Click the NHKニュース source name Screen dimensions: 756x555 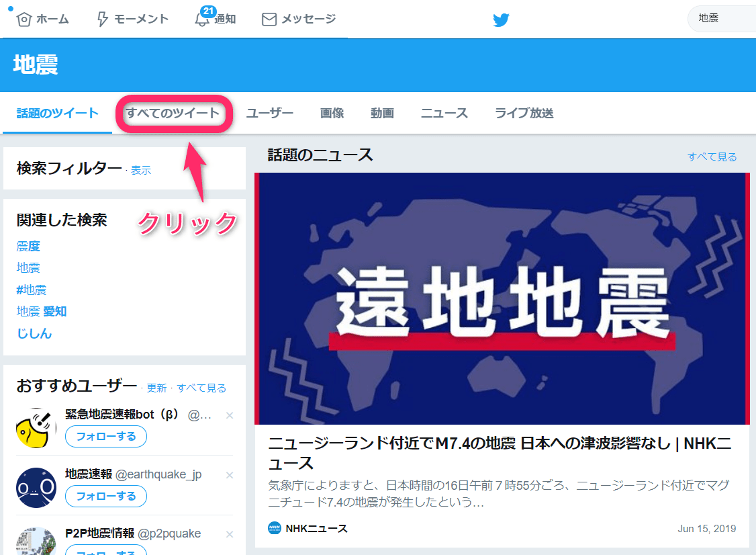[317, 528]
